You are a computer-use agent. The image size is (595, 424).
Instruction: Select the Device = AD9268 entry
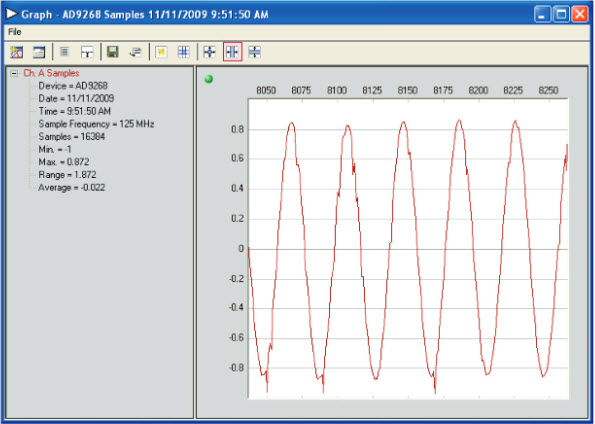click(73, 86)
